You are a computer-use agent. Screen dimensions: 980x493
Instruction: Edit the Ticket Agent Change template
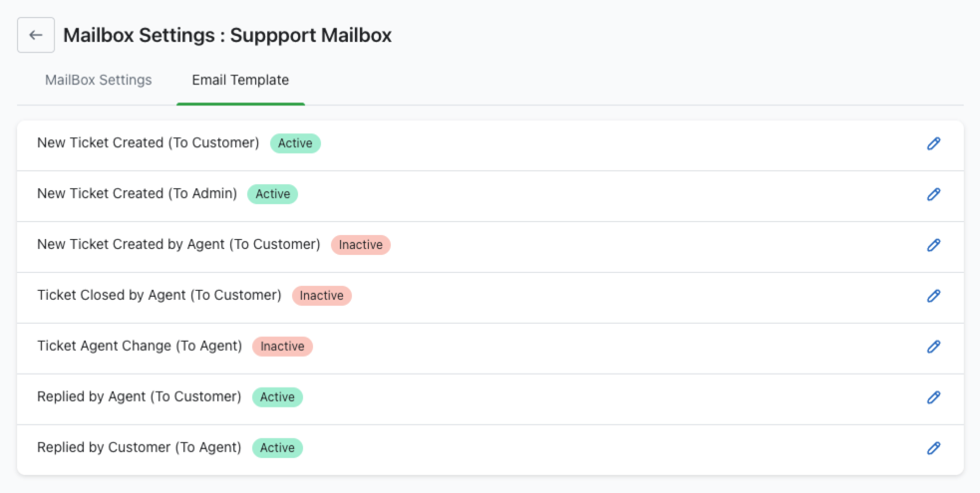click(933, 347)
